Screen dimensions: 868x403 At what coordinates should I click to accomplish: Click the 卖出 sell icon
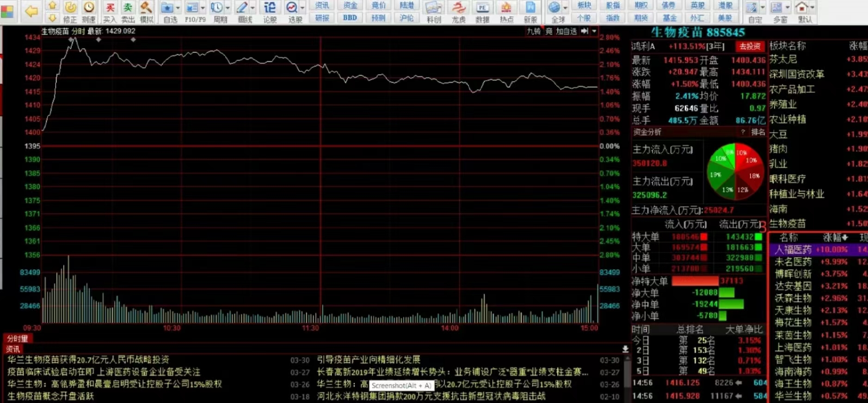(x=128, y=12)
